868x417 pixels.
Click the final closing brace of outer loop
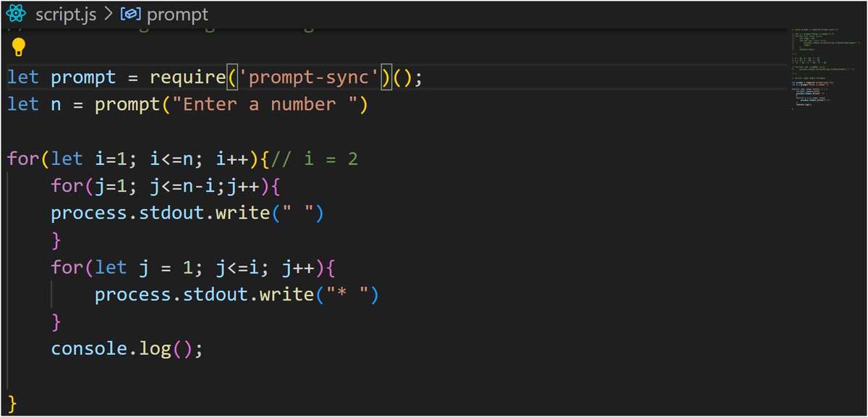(x=12, y=403)
